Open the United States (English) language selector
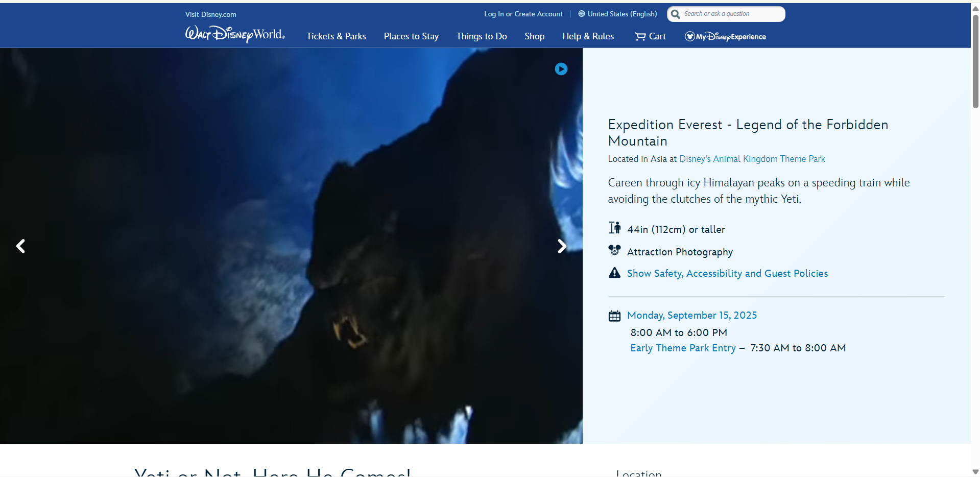This screenshot has height=477, width=980. click(x=617, y=14)
